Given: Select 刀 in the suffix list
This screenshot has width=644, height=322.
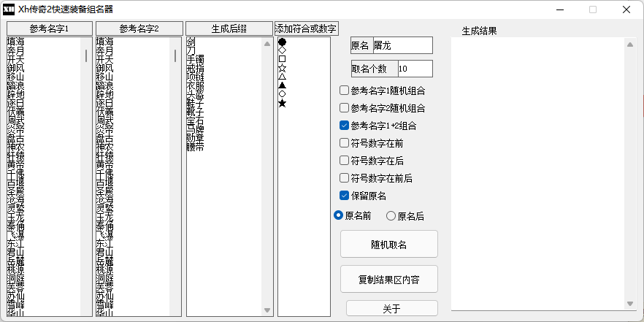Looking at the screenshot, I should [x=191, y=50].
